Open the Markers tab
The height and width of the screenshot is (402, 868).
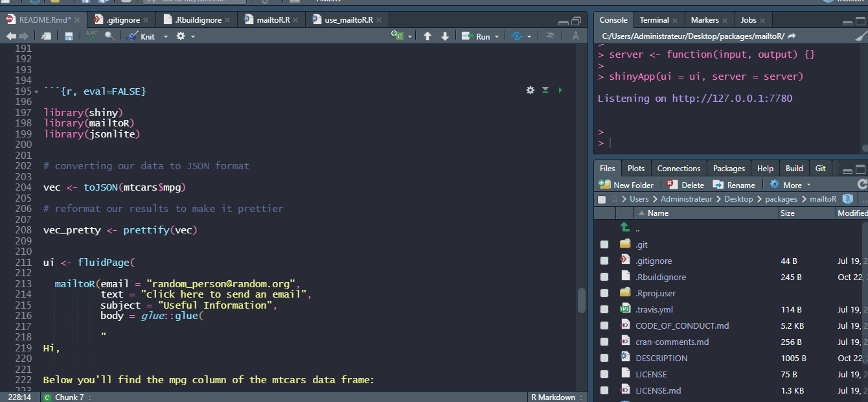pos(705,20)
